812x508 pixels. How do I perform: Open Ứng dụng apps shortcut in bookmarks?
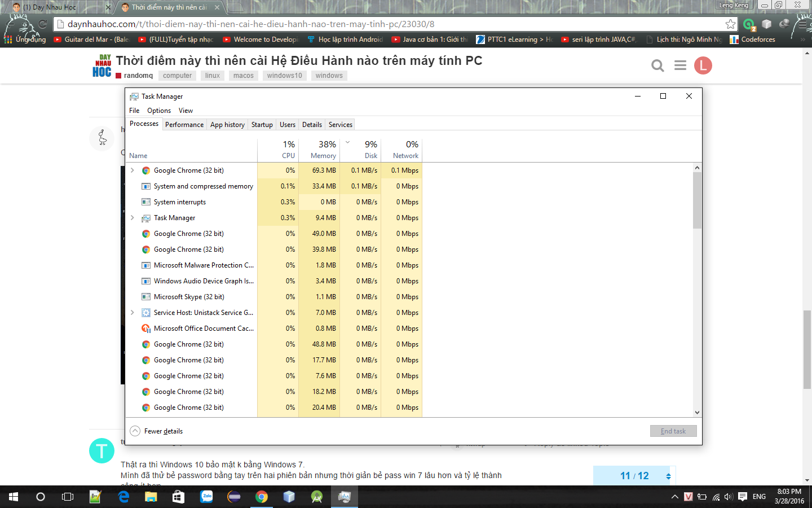[x=25, y=40]
